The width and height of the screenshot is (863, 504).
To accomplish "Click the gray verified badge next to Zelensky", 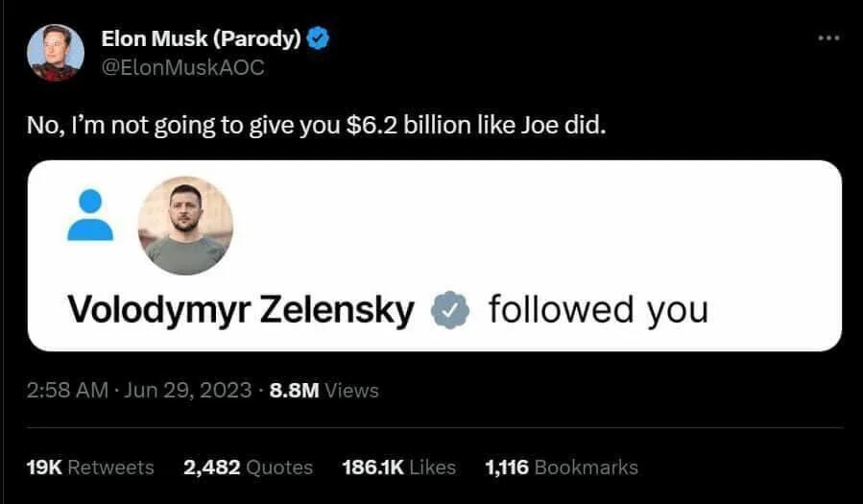I will (449, 310).
